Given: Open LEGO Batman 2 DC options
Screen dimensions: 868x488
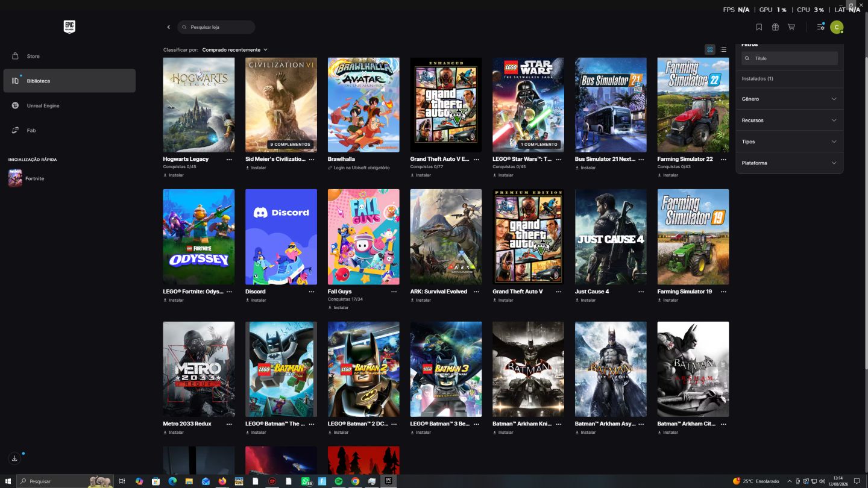Looking at the screenshot, I should pos(394,424).
